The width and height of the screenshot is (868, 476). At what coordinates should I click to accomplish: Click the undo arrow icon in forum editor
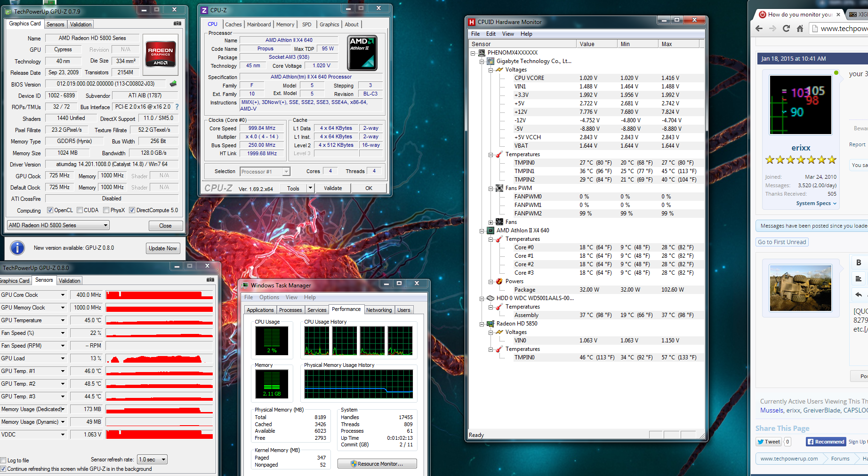pos(859,294)
